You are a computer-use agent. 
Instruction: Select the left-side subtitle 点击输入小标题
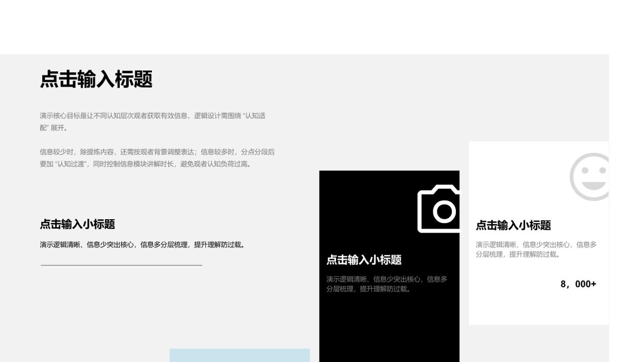(x=77, y=224)
